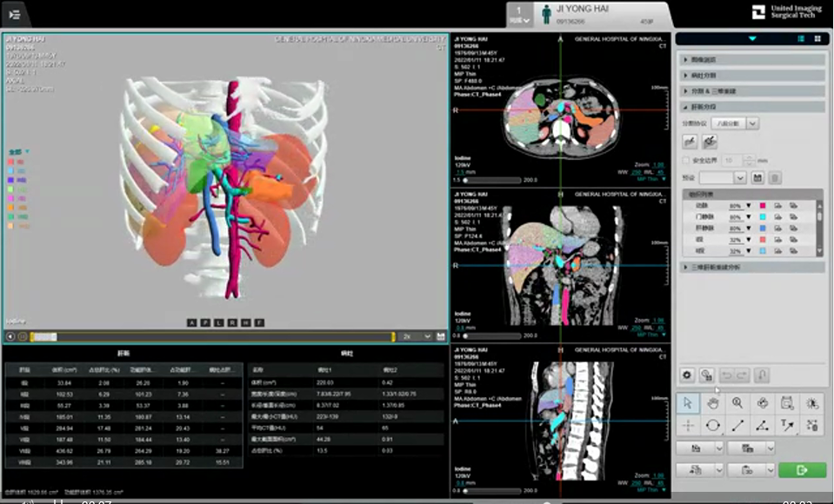Image resolution: width=834 pixels, height=504 pixels.
Task: Toggle the dark green segment in 3D legend
Action: point(10,217)
